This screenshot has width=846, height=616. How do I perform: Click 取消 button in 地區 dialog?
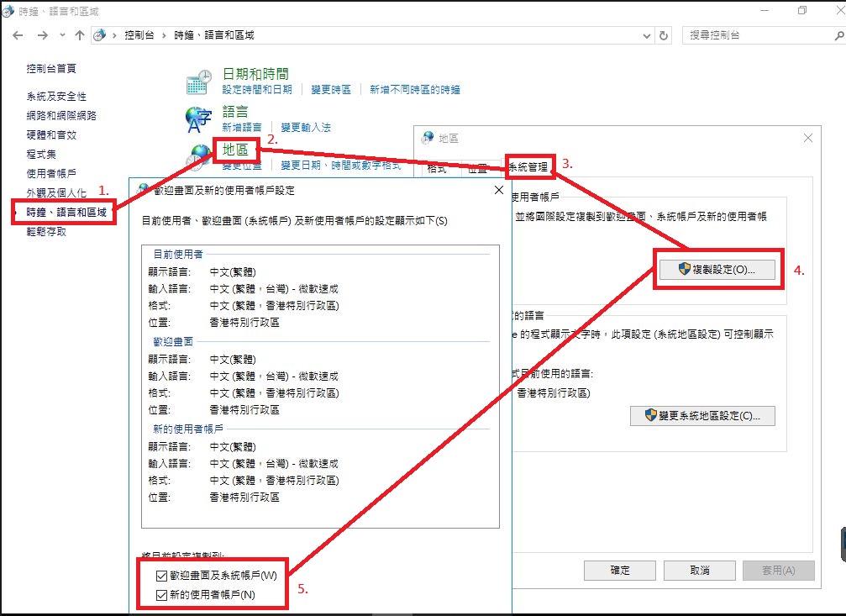[x=700, y=570]
